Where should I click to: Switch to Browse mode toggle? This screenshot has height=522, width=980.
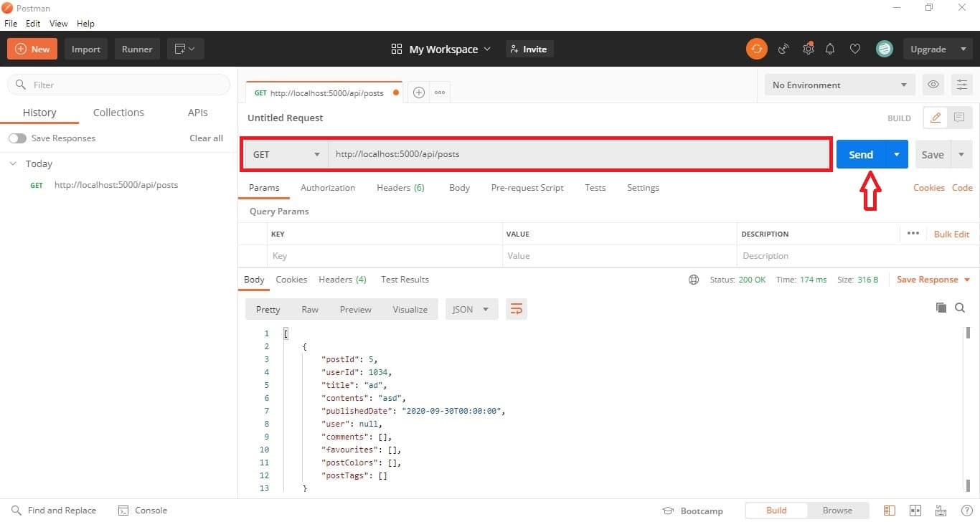(837, 511)
